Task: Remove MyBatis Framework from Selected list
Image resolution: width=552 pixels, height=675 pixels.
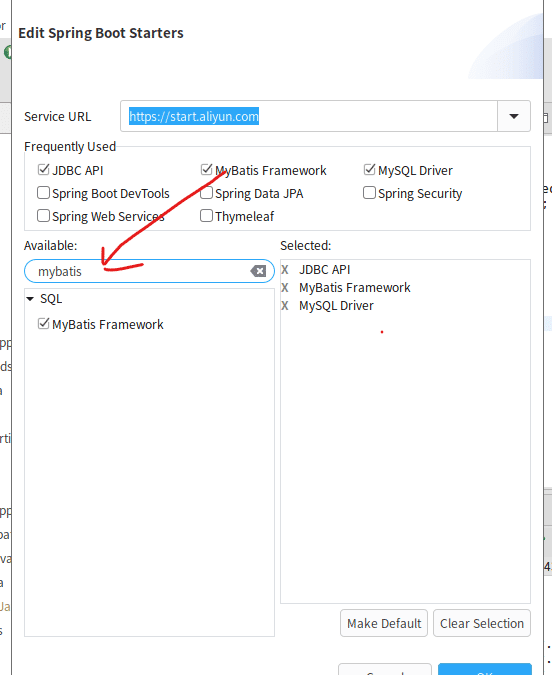Action: coord(285,288)
